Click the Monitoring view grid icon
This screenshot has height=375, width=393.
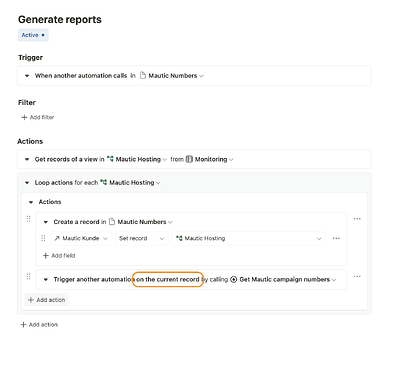tap(189, 159)
